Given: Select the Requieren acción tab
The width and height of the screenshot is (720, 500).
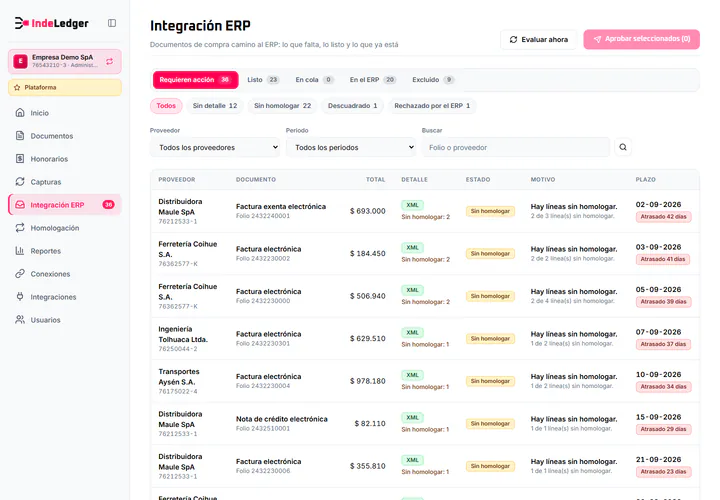Looking at the screenshot, I should (196, 79).
